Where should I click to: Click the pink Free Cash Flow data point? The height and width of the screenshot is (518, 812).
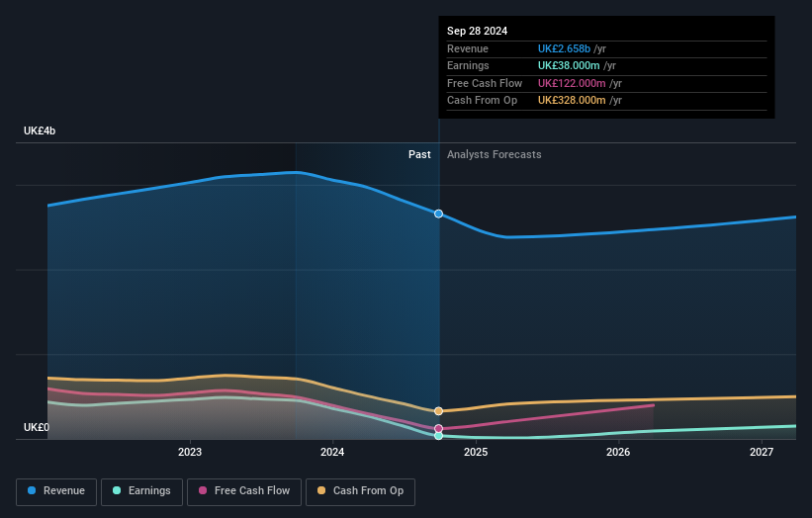click(x=438, y=428)
